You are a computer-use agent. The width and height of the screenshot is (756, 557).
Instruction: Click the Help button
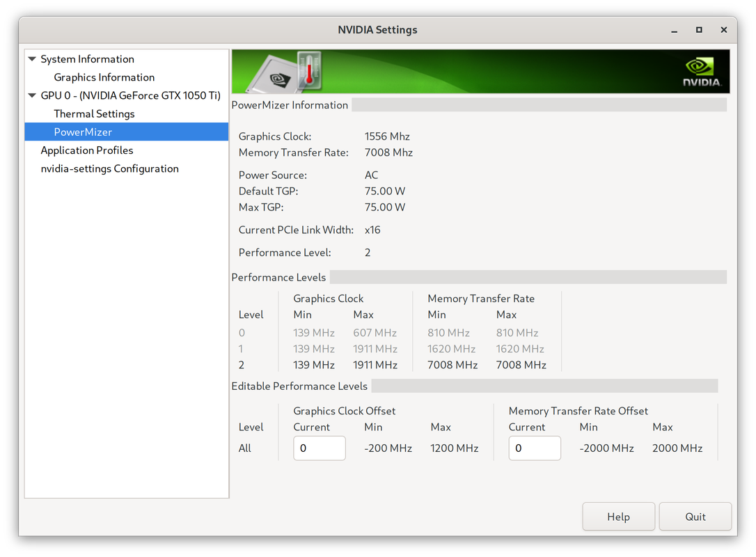click(x=618, y=517)
